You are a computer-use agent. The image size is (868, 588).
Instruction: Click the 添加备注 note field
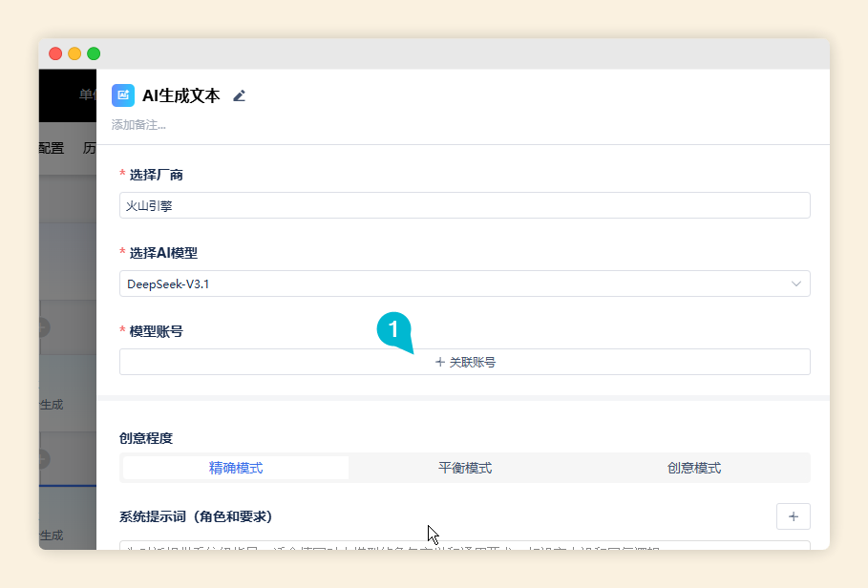click(x=138, y=124)
